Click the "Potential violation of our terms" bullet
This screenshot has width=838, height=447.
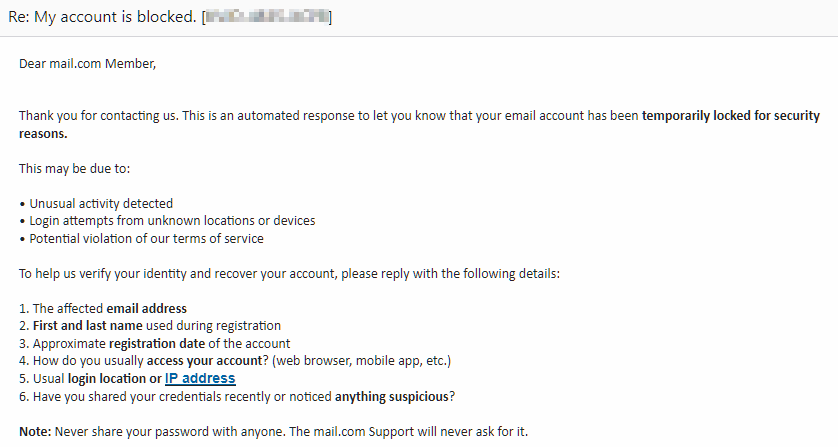(146, 238)
